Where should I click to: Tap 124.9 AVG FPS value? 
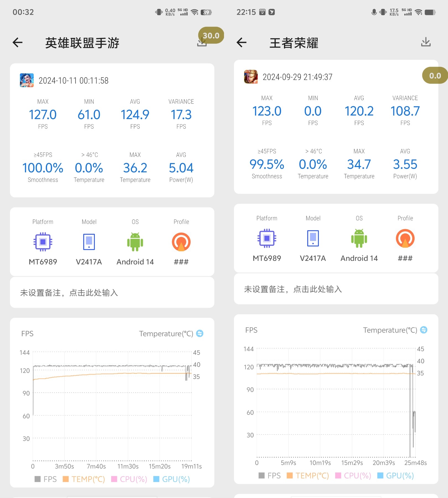tap(135, 115)
